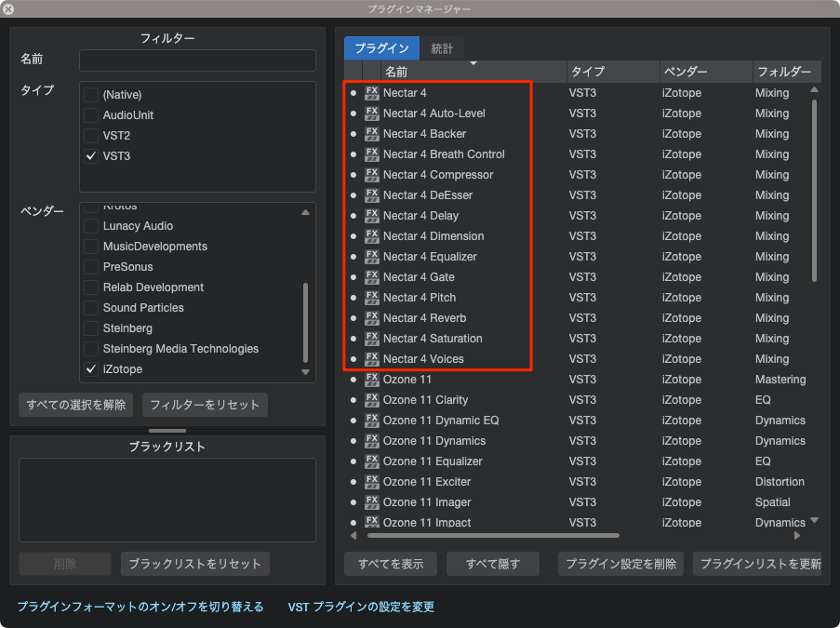The height and width of the screenshot is (628, 840).
Task: Click the vendor list vertical scrollbar thumb
Action: (x=305, y=323)
